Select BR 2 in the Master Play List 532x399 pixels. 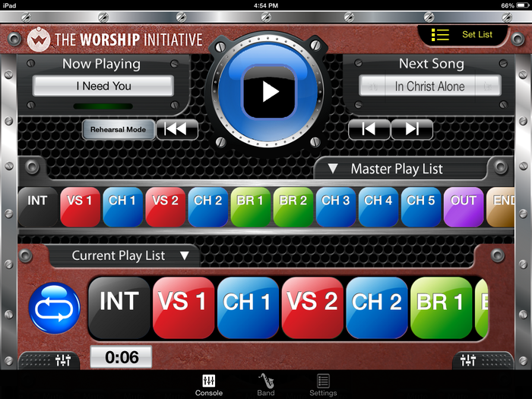(293, 207)
